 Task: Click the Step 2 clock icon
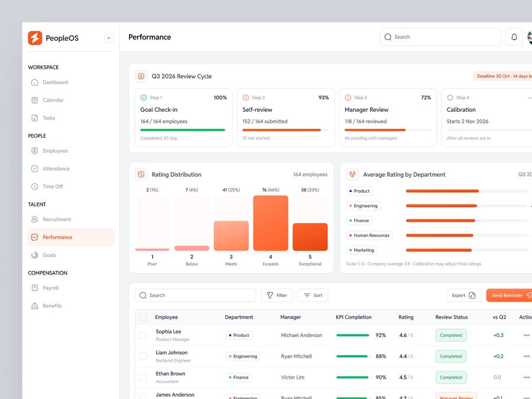[246, 98]
